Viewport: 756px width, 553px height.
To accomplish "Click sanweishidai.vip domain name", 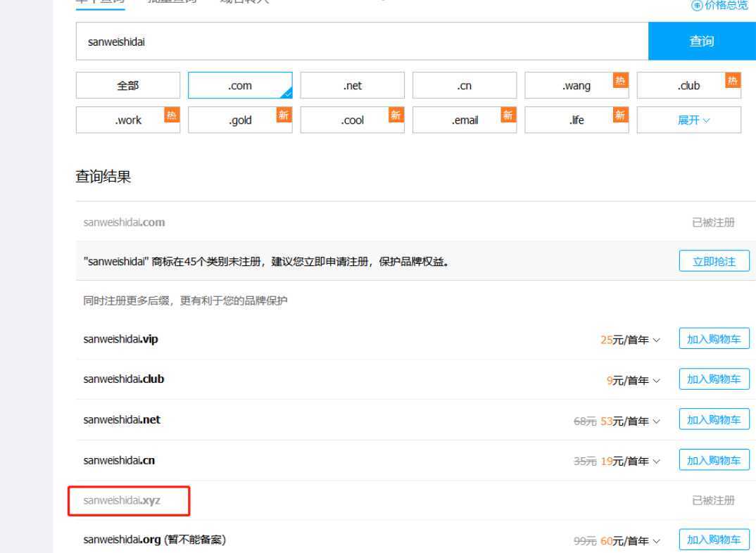I will tap(120, 339).
